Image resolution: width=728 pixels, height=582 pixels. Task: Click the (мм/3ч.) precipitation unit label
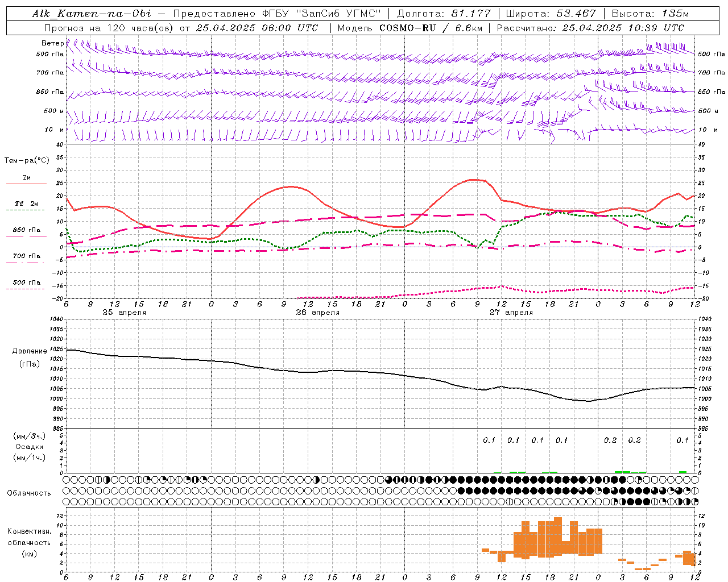(30, 436)
